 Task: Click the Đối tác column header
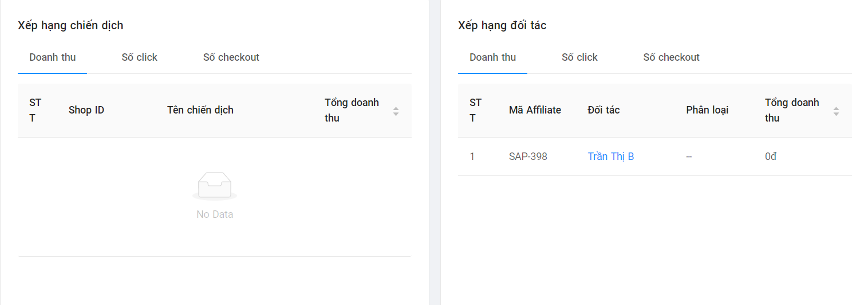click(604, 110)
